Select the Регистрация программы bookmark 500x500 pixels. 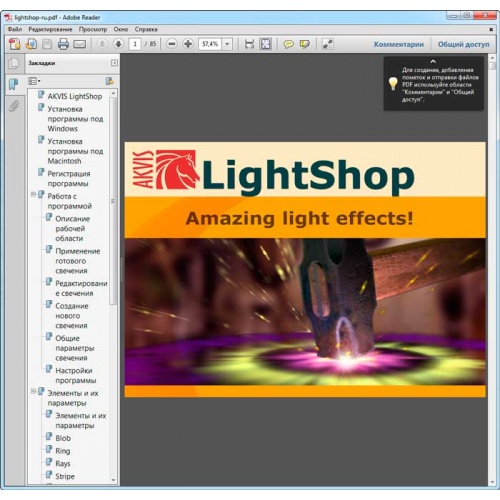click(x=69, y=178)
